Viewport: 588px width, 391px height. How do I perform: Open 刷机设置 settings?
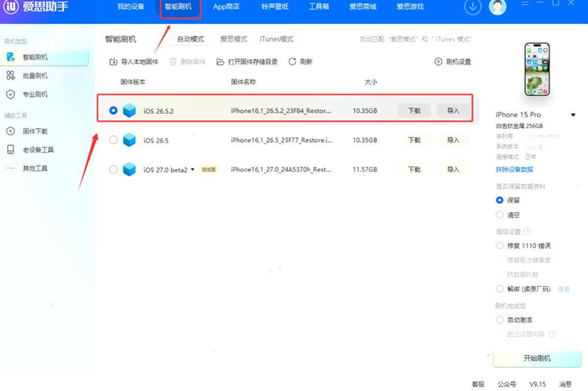[x=453, y=62]
